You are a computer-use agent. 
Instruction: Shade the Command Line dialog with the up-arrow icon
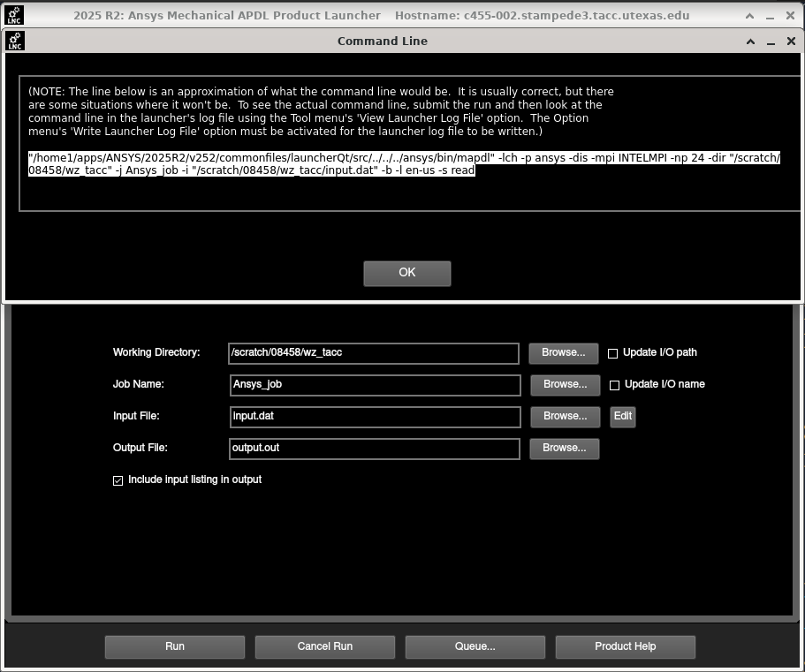[x=750, y=42]
